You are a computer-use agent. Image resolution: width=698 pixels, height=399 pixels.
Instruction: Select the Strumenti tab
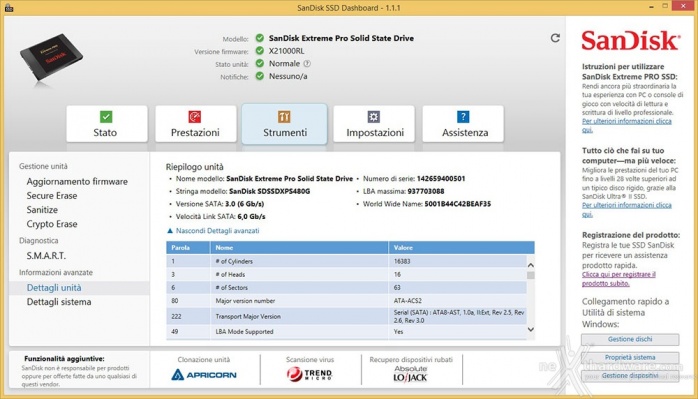pos(284,124)
